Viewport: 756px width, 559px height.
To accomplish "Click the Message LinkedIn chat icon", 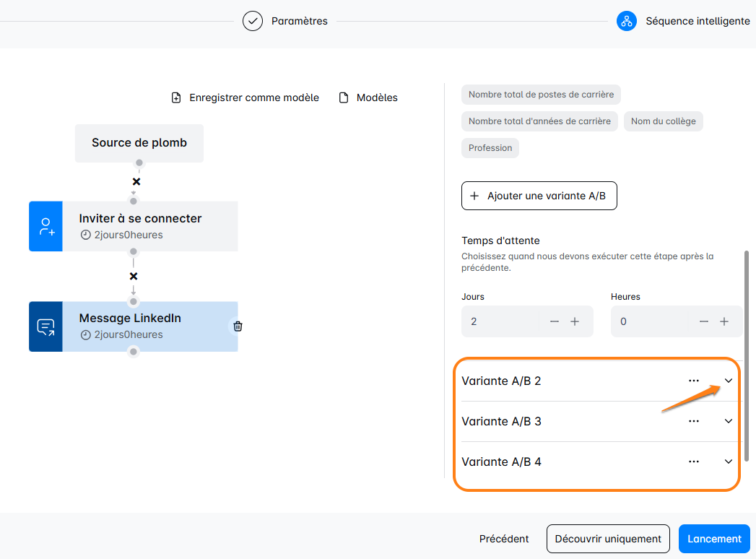I will click(x=46, y=327).
